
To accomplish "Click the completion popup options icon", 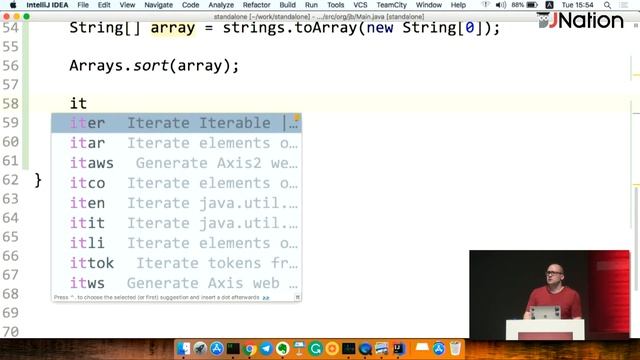I will pyautogui.click(x=298, y=297).
